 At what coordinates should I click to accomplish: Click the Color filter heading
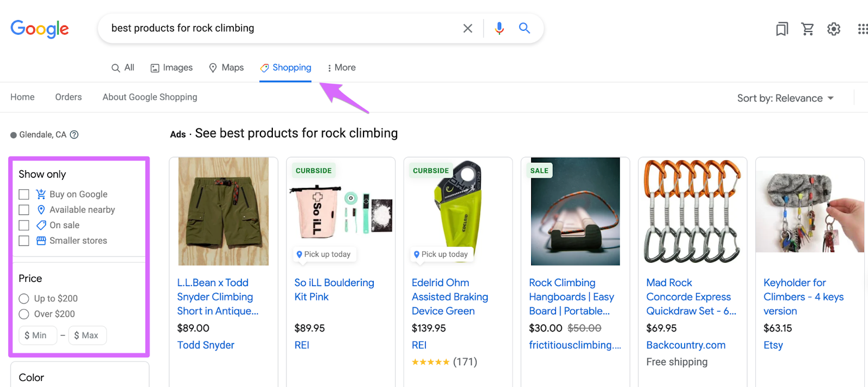[31, 378]
